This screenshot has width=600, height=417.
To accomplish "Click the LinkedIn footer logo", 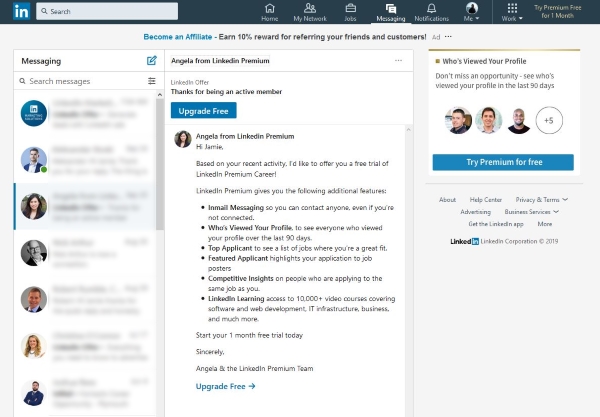I will point(464,241).
